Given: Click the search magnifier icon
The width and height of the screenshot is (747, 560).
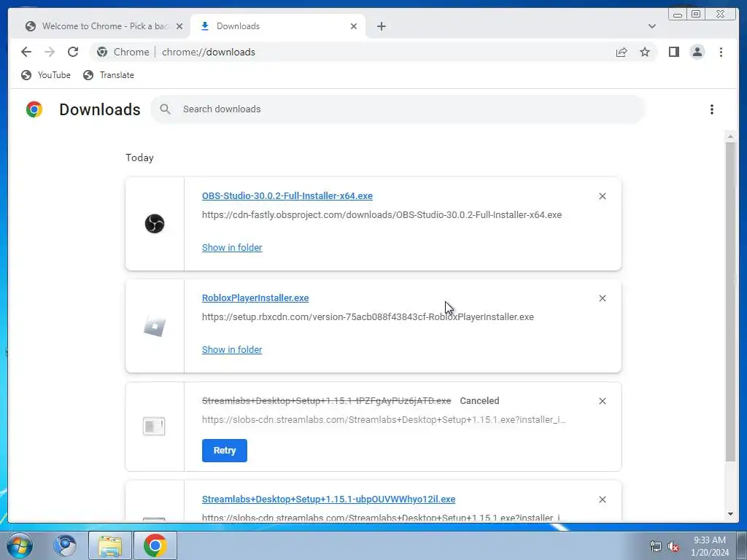Looking at the screenshot, I should click(x=165, y=109).
